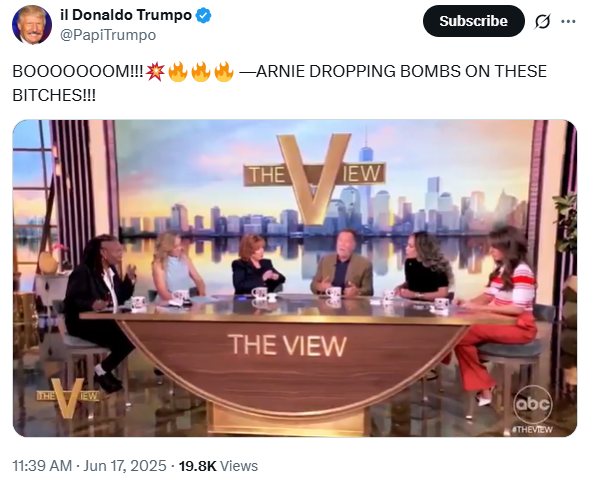Open the three-dot more options menu
Screen dimensions: 590x479
click(568, 21)
